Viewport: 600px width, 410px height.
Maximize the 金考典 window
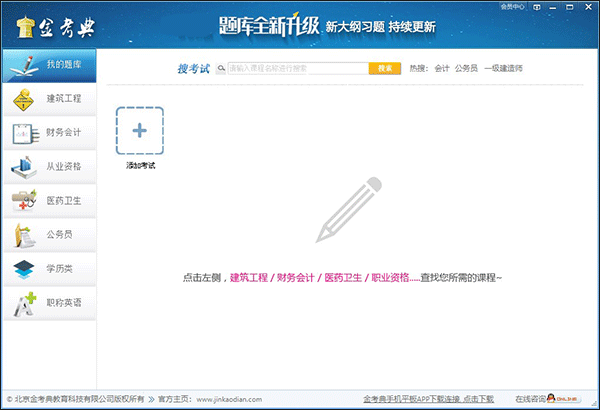pos(570,7)
